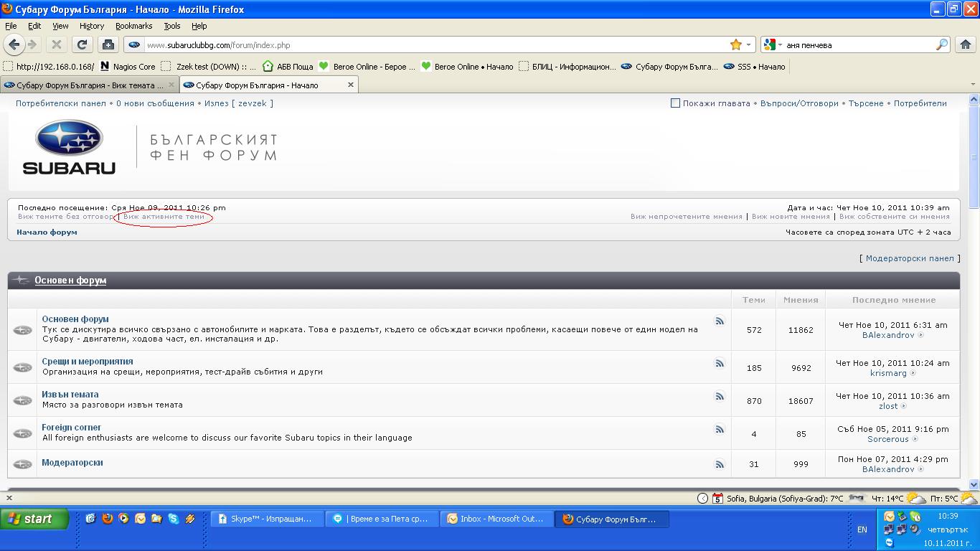Screen dimensions: 980x551
Task: Open RSS feed for Извън темата
Action: 720,396
